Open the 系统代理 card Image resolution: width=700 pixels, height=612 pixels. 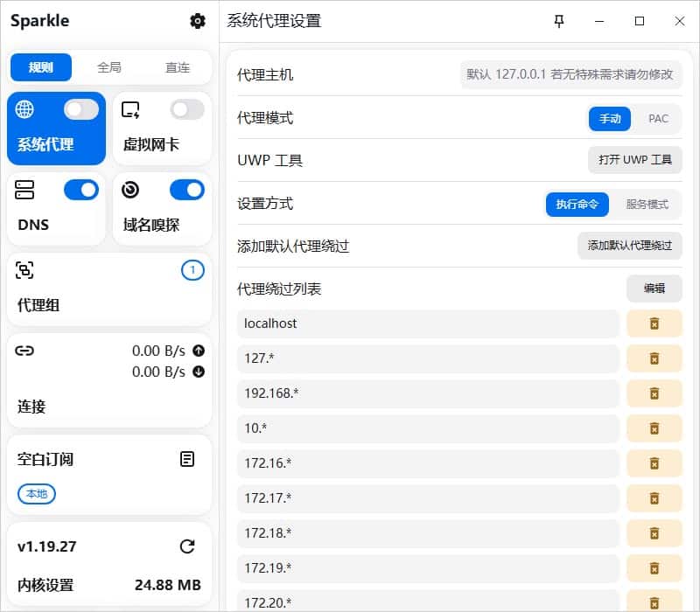(x=57, y=129)
